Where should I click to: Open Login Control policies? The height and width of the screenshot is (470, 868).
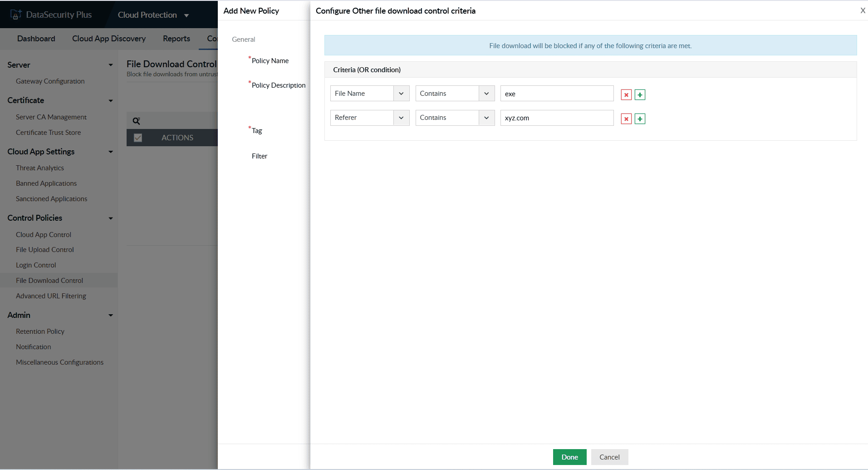coord(36,265)
